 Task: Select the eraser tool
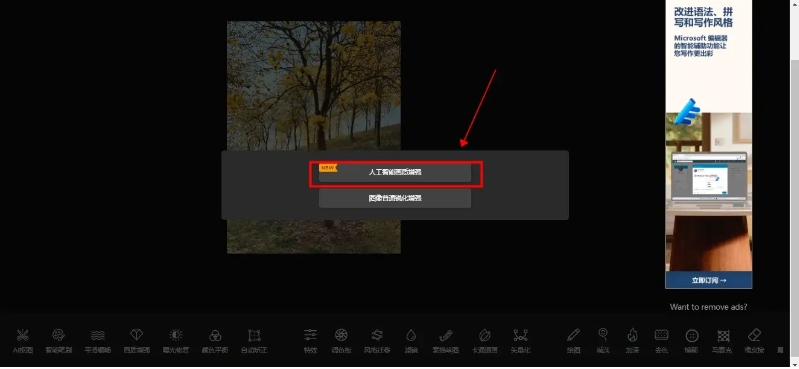point(754,340)
